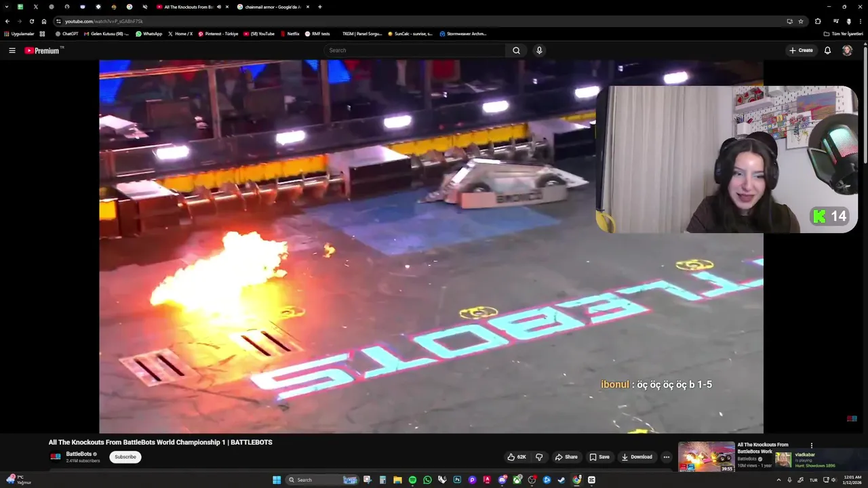The height and width of the screenshot is (488, 868).
Task: Open Stormweaver Archm bookmark
Action: pos(463,33)
